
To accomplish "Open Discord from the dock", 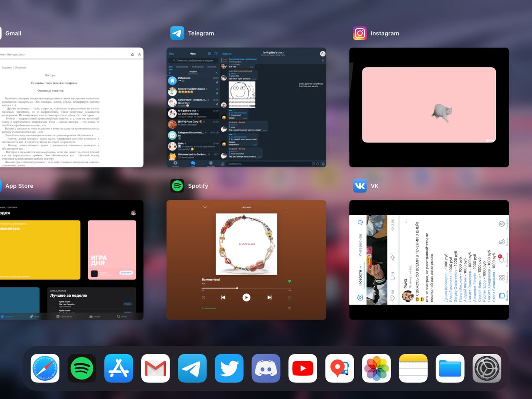I will (x=266, y=368).
